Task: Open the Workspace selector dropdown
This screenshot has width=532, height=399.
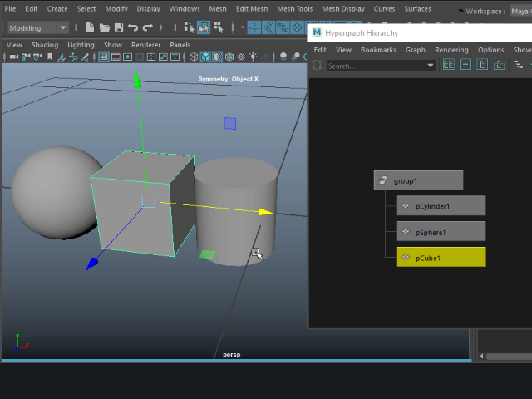Action: [520, 12]
